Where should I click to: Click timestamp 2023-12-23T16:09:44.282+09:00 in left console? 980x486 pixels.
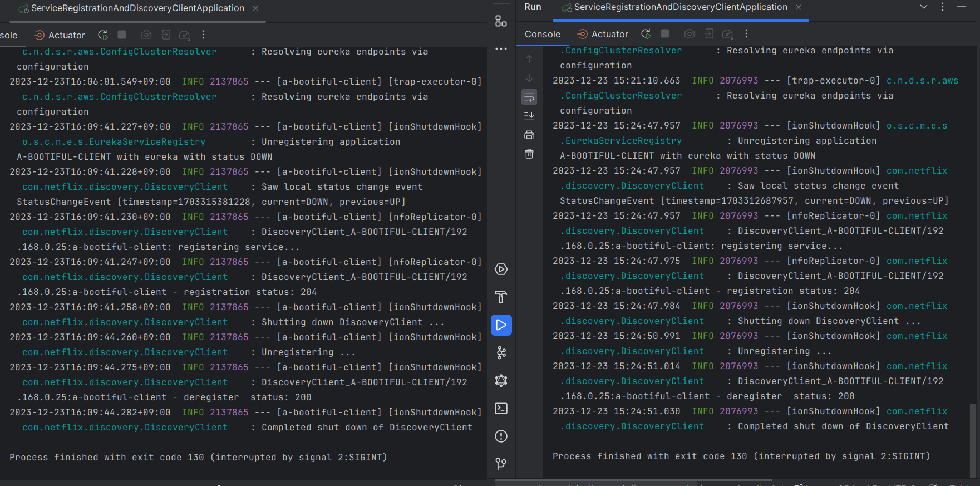(x=90, y=413)
